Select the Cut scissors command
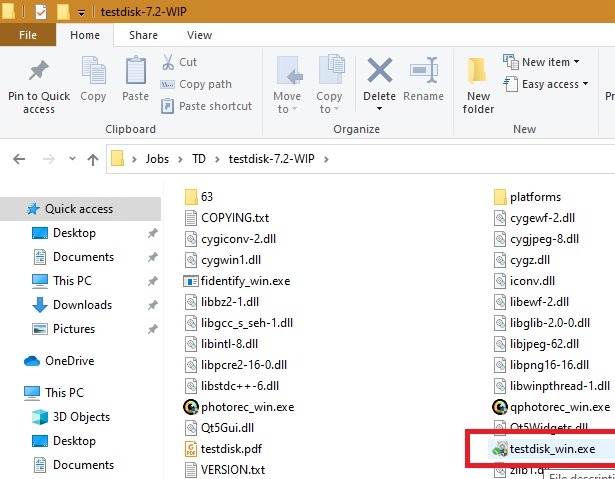Screen dimensions: 615x479 pyautogui.click(x=179, y=62)
